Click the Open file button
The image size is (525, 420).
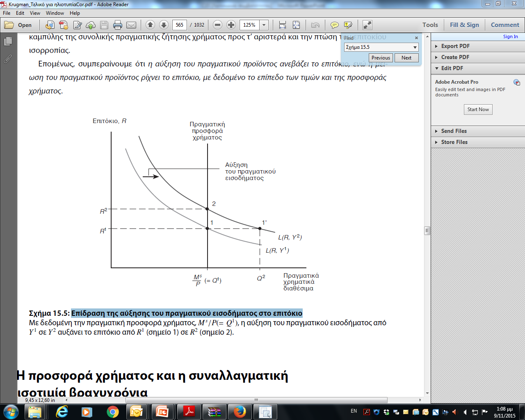point(18,25)
